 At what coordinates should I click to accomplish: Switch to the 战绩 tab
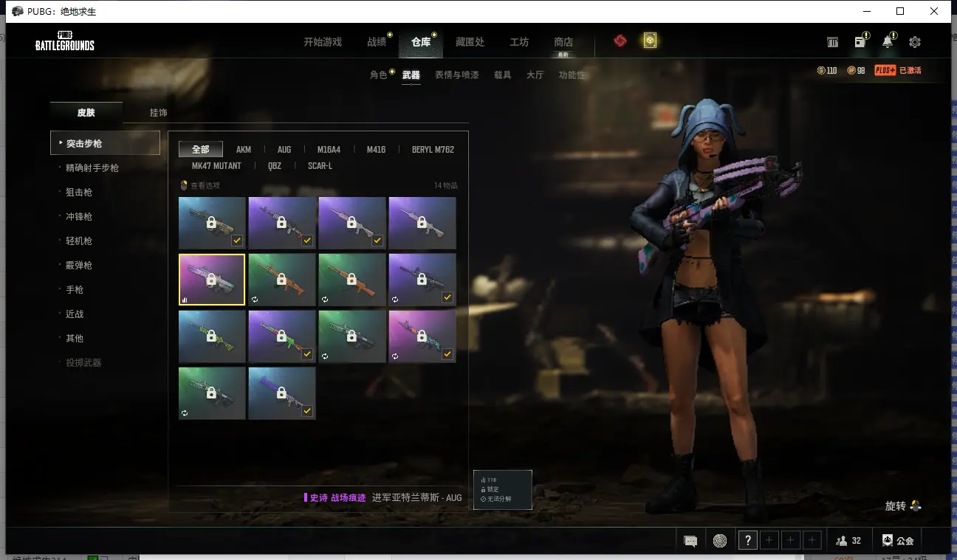(377, 42)
